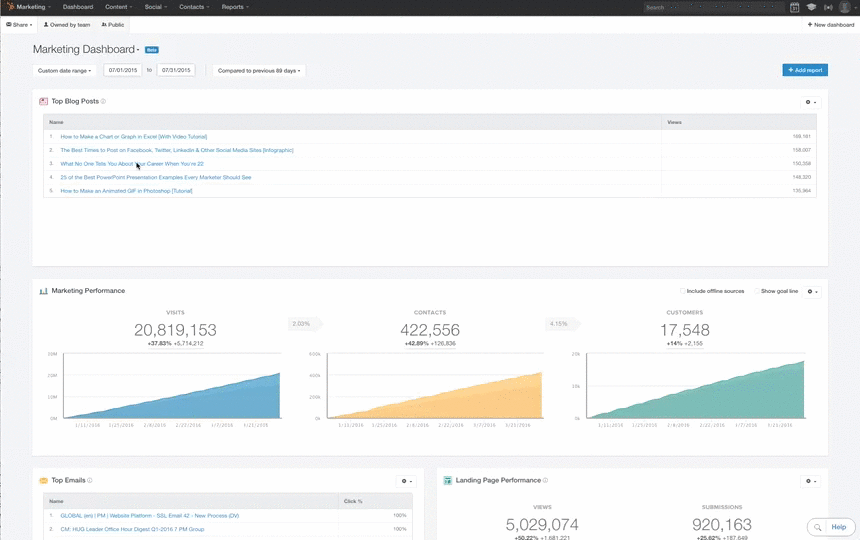Viewport: 860px width, 540px height.
Task: Open the Compared to previous 89 days dropdown
Action: 258,71
